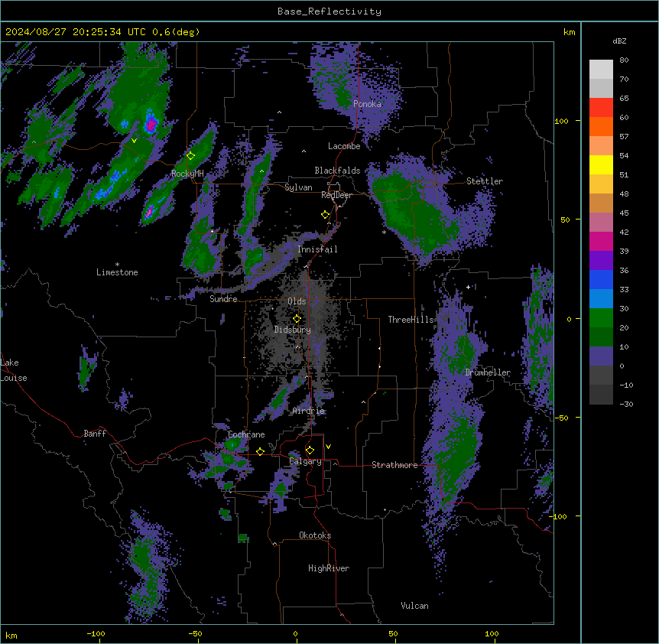Click the white 70-80 dBZ legend swatch
This screenshot has height=644, width=659.
click(601, 70)
